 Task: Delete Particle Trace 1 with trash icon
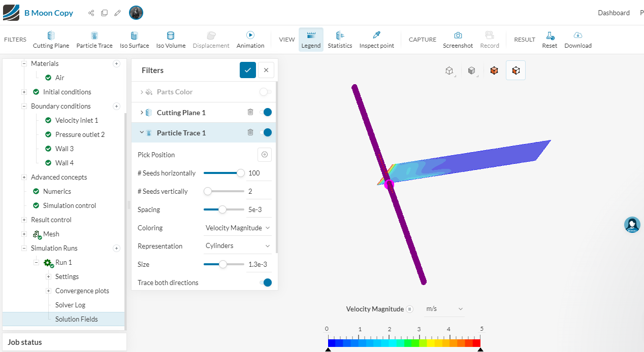[250, 132]
